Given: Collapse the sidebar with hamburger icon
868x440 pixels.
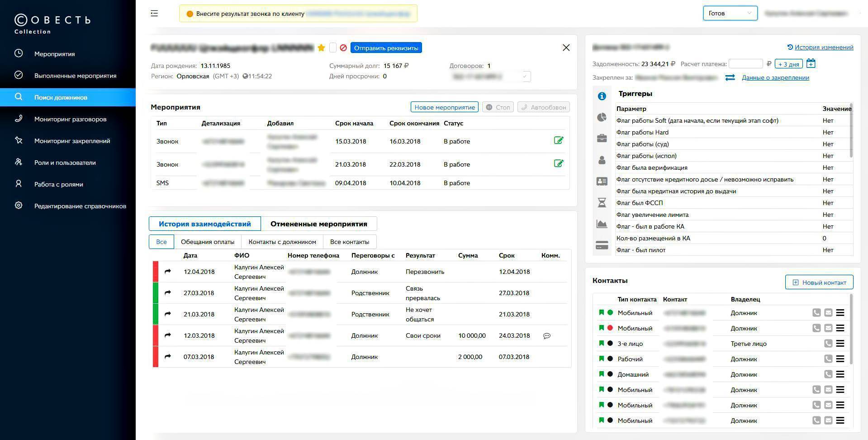Looking at the screenshot, I should click(154, 14).
